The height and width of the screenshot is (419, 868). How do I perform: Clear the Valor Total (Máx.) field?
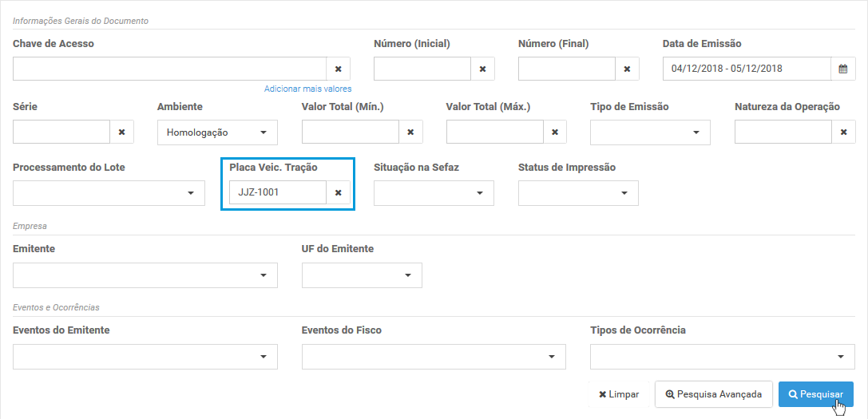tap(555, 132)
